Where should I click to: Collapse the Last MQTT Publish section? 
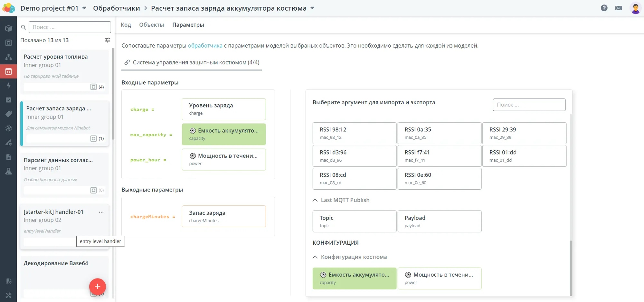point(315,200)
